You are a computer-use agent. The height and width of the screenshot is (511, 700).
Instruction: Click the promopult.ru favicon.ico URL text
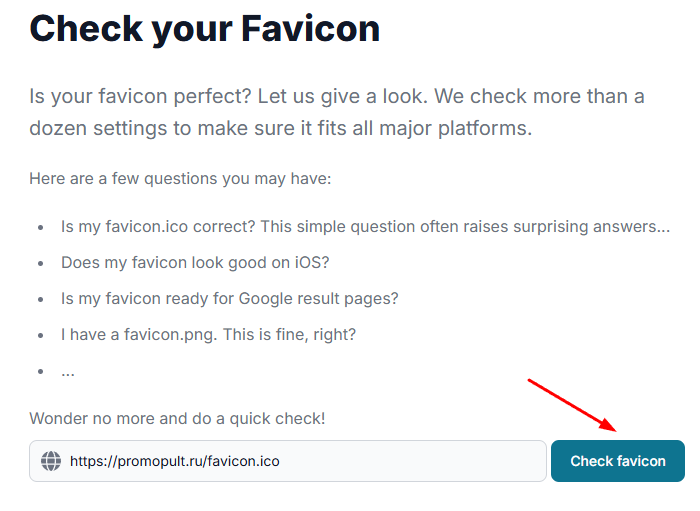pos(175,461)
